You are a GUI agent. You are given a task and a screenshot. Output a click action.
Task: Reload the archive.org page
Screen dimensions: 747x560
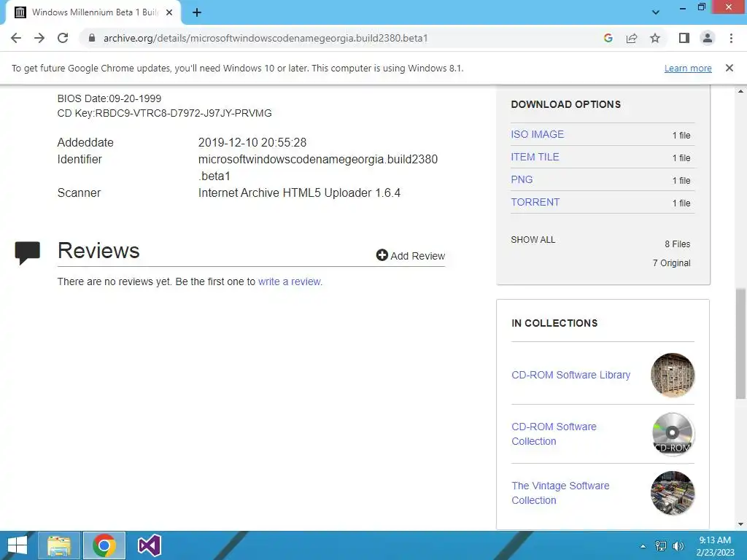(63, 38)
